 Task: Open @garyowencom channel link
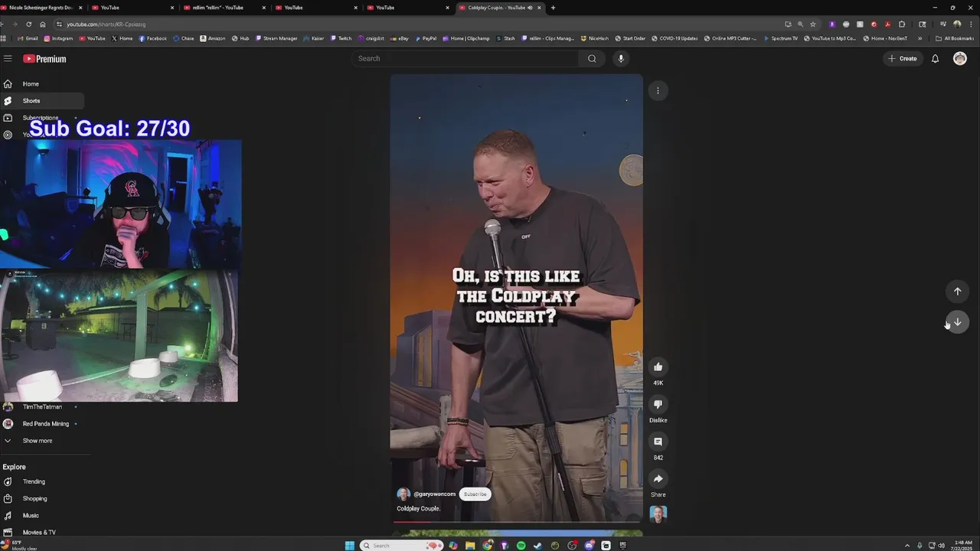[434, 494]
